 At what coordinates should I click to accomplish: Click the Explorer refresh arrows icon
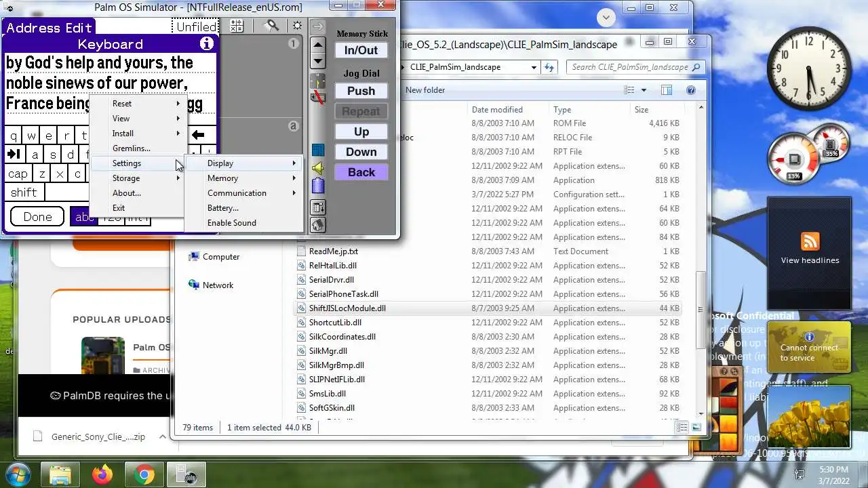pos(549,67)
